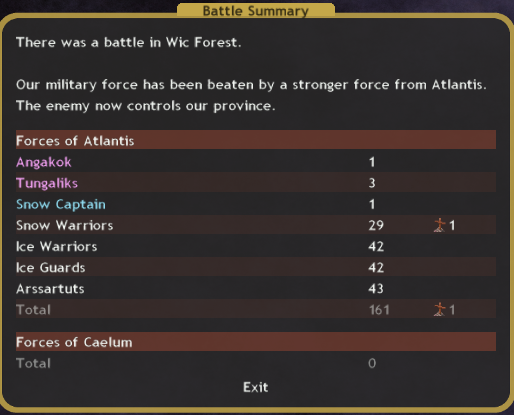Screen dimensions: 514x415
Task: Click the Ice Guards unit row
Action: pyautogui.click(x=256, y=267)
